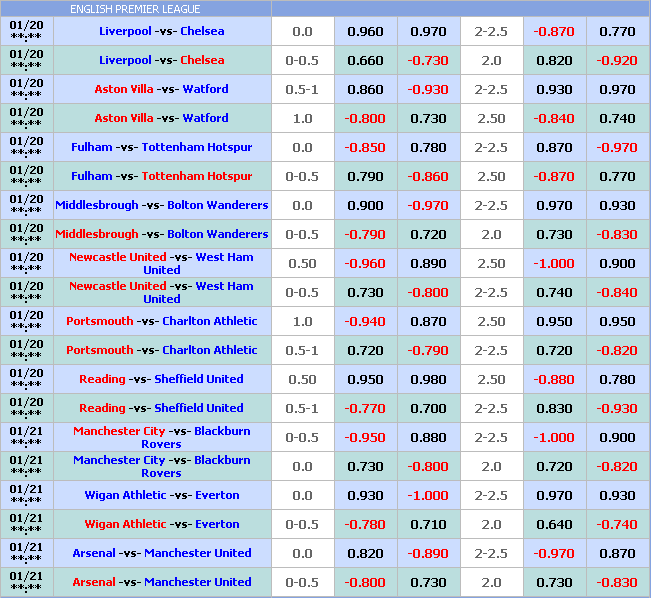This screenshot has width=651, height=598.
Task: Choose -0.790 odds for Middlesbrough vs Bolton Wanderers
Action: pos(365,234)
